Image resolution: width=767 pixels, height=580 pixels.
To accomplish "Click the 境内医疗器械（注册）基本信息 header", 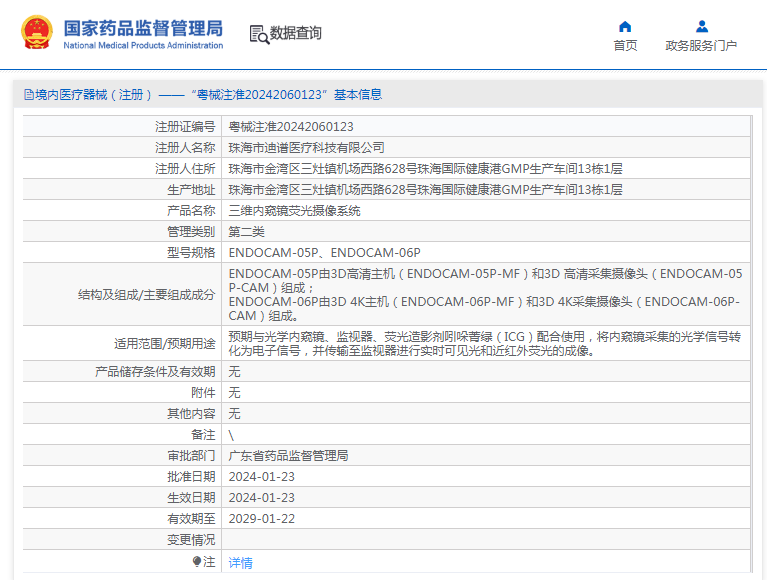I will tap(203, 95).
